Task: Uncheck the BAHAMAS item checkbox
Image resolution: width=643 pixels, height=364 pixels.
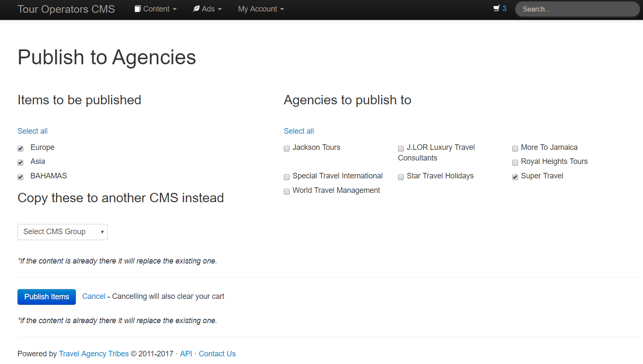Action: click(x=20, y=177)
